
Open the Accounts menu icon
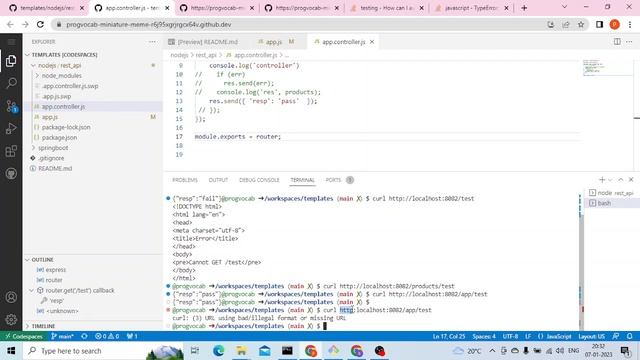click(11, 297)
